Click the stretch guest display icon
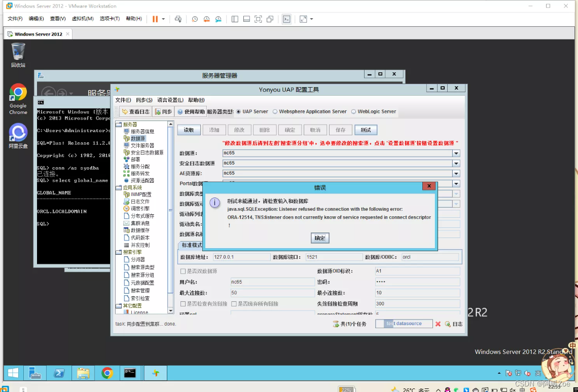 (x=303, y=19)
